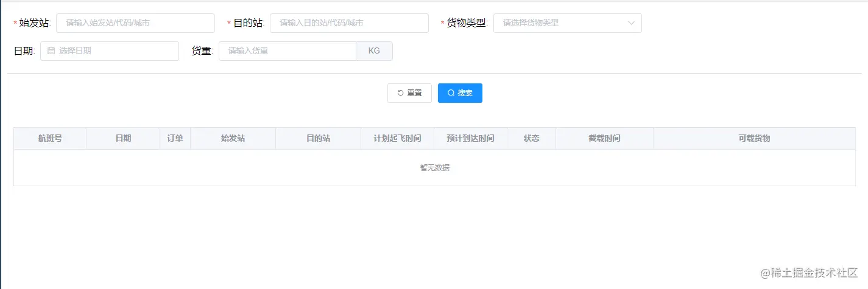Focus the 目的站 input field
This screenshot has width=868, height=289.
(349, 23)
